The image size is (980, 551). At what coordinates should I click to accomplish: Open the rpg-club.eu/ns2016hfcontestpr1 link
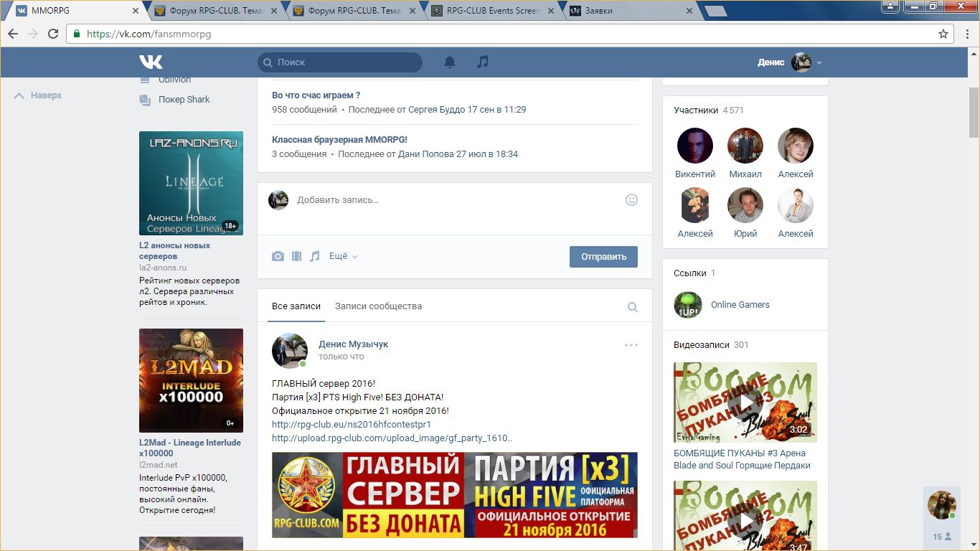pyautogui.click(x=352, y=425)
